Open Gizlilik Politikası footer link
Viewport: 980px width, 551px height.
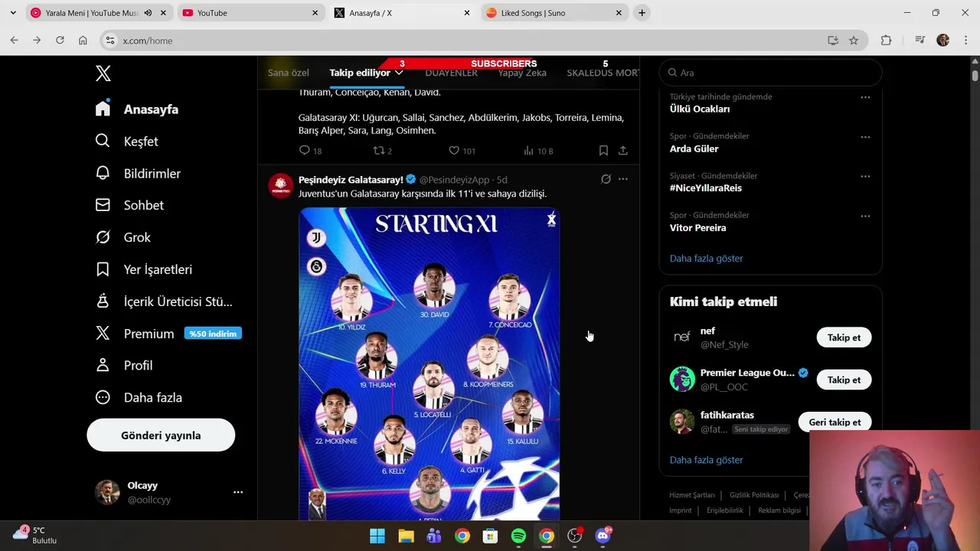[754, 495]
